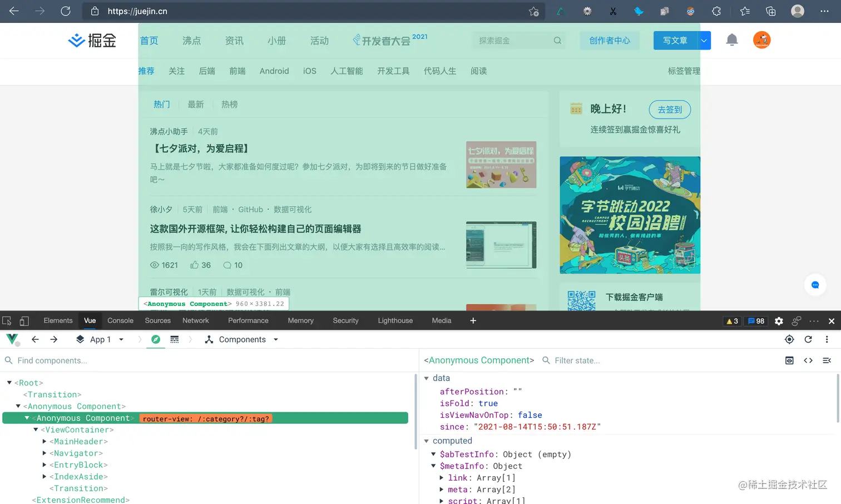The image size is (841, 504).
Task: Expand the Navigator tree node
Action: coord(44,453)
